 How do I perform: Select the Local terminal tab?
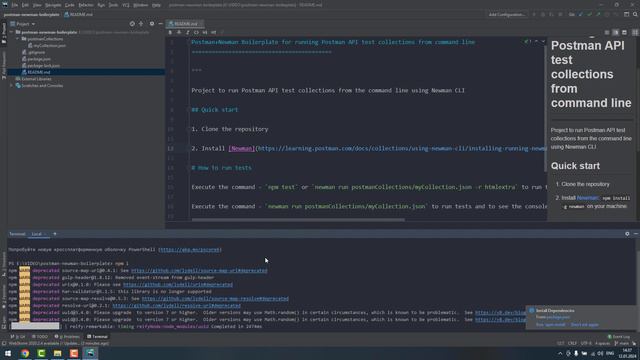tap(38, 234)
